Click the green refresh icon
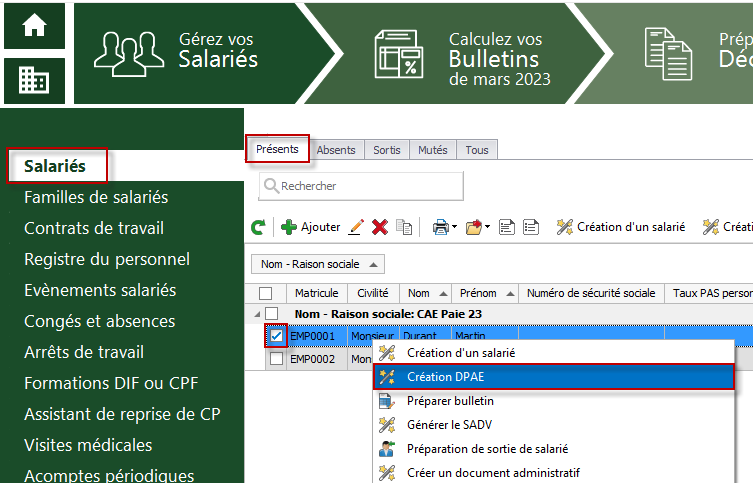This screenshot has width=753, height=483. [x=258, y=228]
